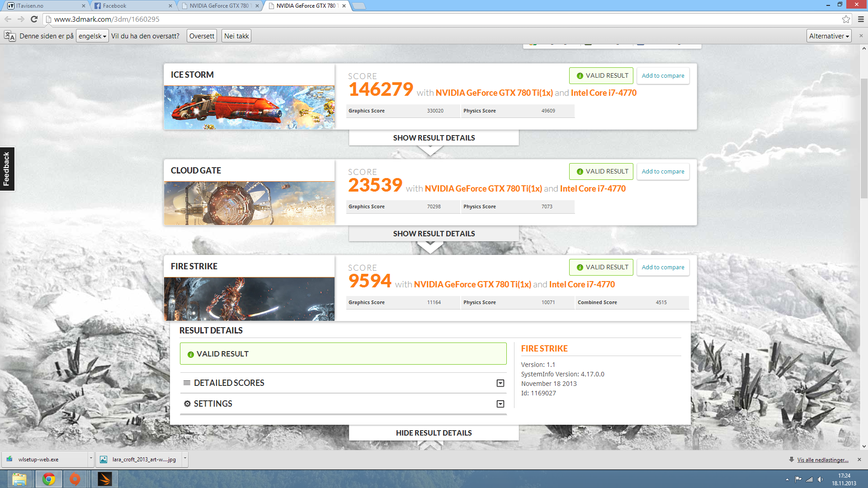Viewport: 868px width, 488px height.
Task: Click the taskbar clock showing 17:24
Action: tap(844, 479)
